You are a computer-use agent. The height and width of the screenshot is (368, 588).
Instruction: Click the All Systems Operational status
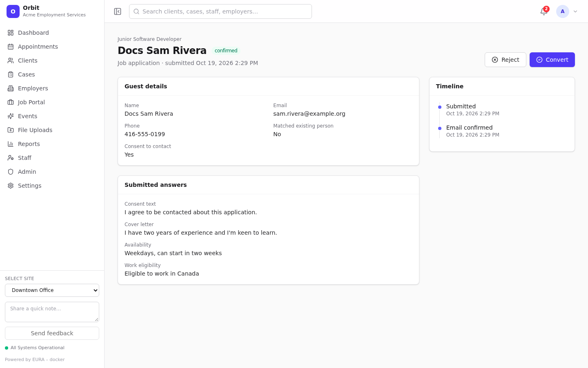click(x=35, y=348)
